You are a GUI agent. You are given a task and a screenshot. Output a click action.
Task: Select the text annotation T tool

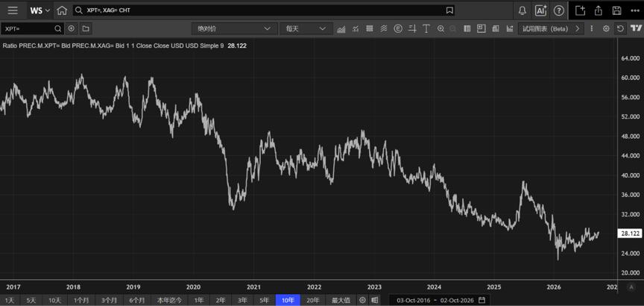tap(426, 28)
